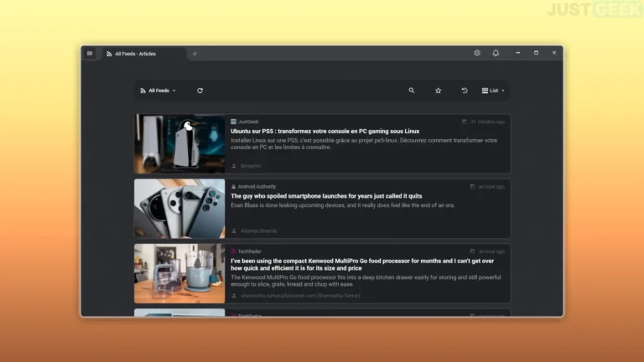Open the Kenwood food processor thumbnail
The width and height of the screenshot is (644, 362).
tap(179, 273)
